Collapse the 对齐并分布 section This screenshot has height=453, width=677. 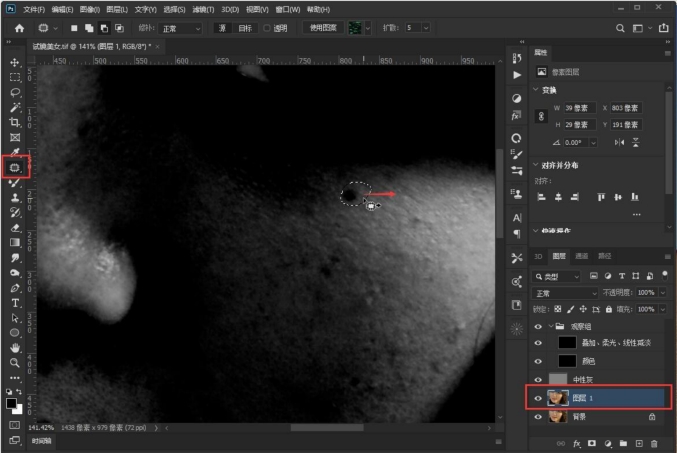click(x=536, y=165)
